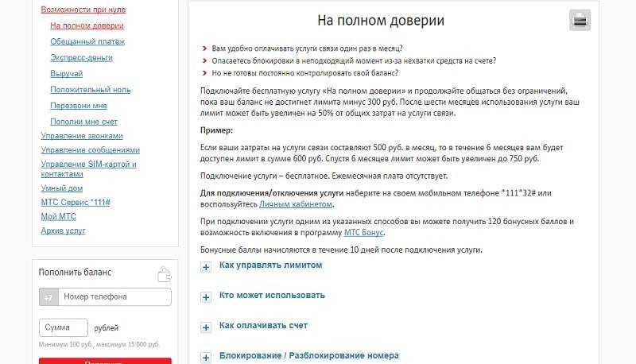Open Пополни мне счет sidebar link
The image size is (636, 364).
pos(84,122)
